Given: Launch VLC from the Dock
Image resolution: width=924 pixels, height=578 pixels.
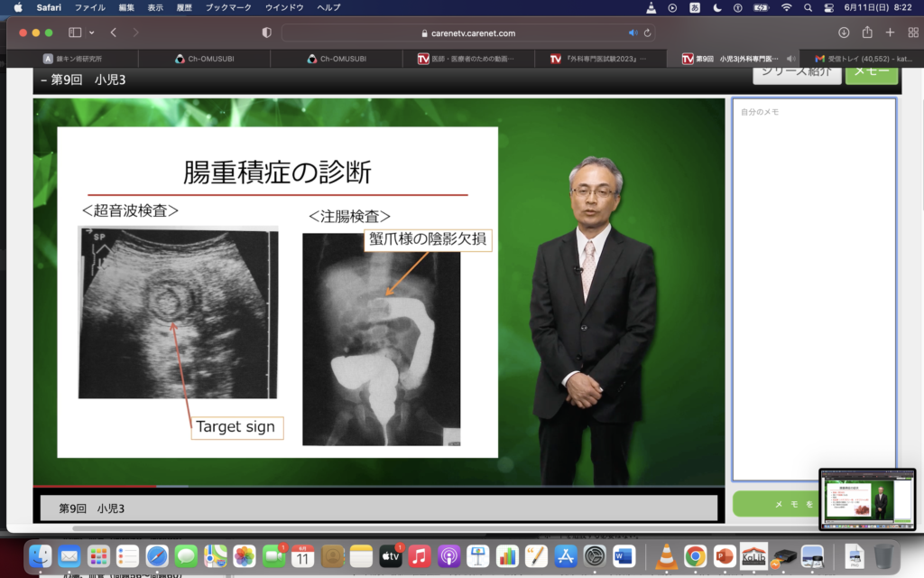Looking at the screenshot, I should click(x=666, y=556).
